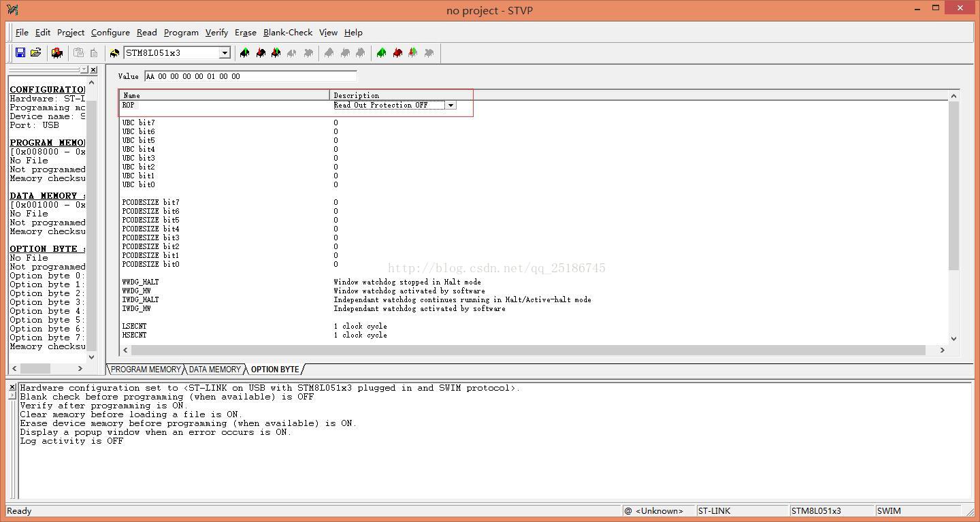Screen dimensions: 980x522
Task: Open the Read menu
Action: (146, 32)
